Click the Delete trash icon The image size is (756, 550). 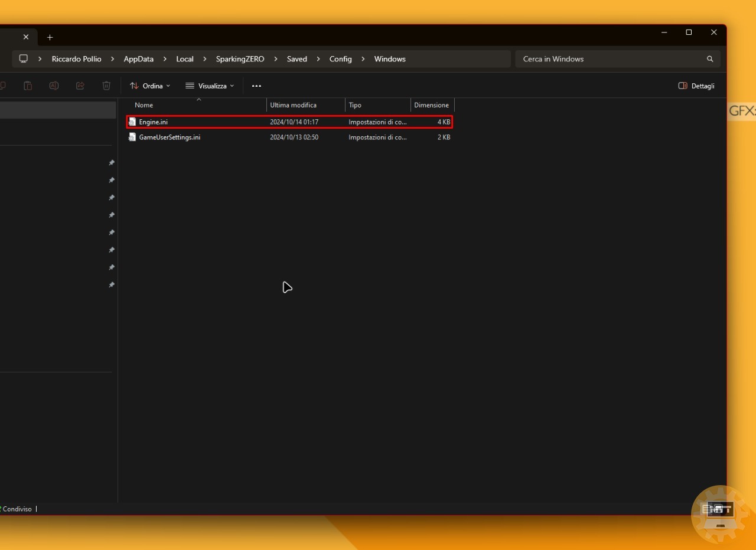pyautogui.click(x=106, y=86)
